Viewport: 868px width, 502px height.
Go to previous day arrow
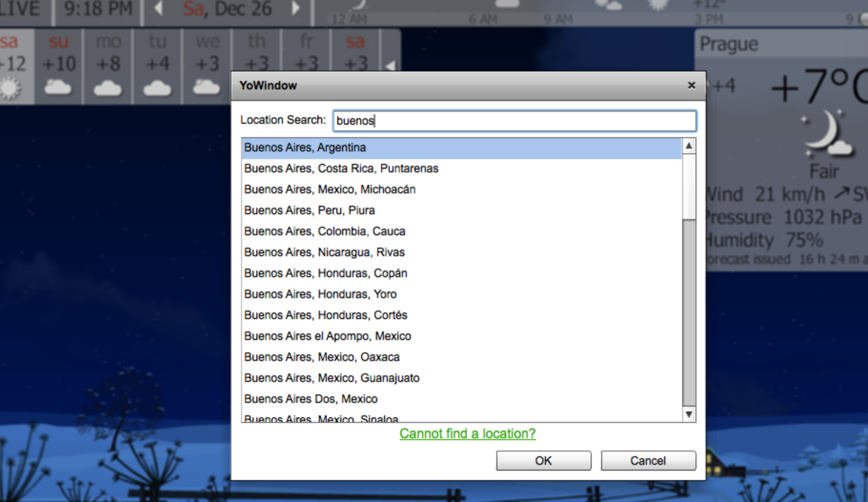(159, 8)
